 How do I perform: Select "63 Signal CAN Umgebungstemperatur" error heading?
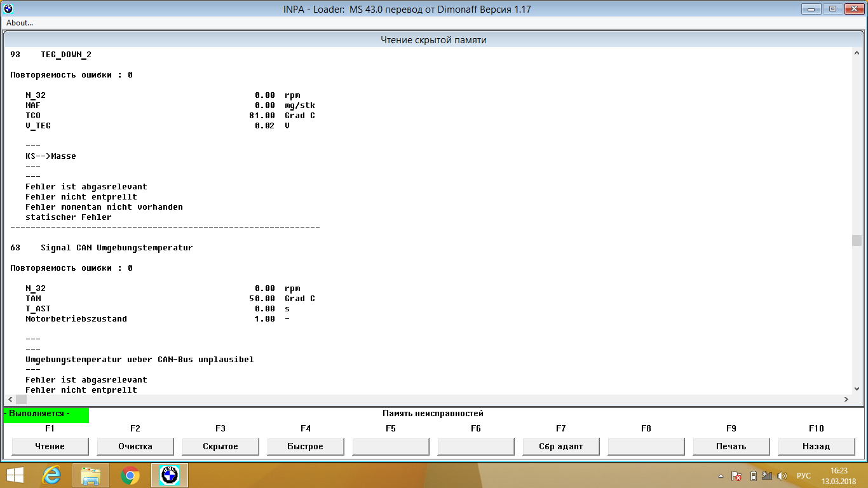102,248
